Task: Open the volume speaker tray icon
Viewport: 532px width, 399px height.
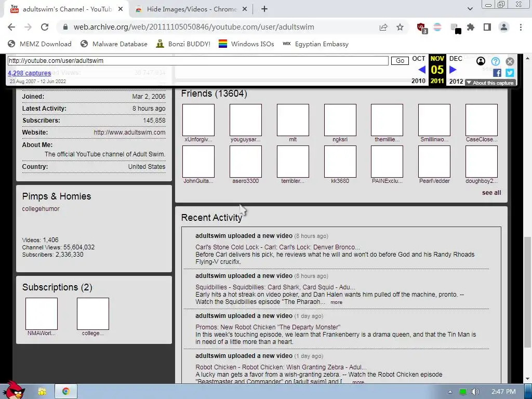Action: [x=475, y=392]
